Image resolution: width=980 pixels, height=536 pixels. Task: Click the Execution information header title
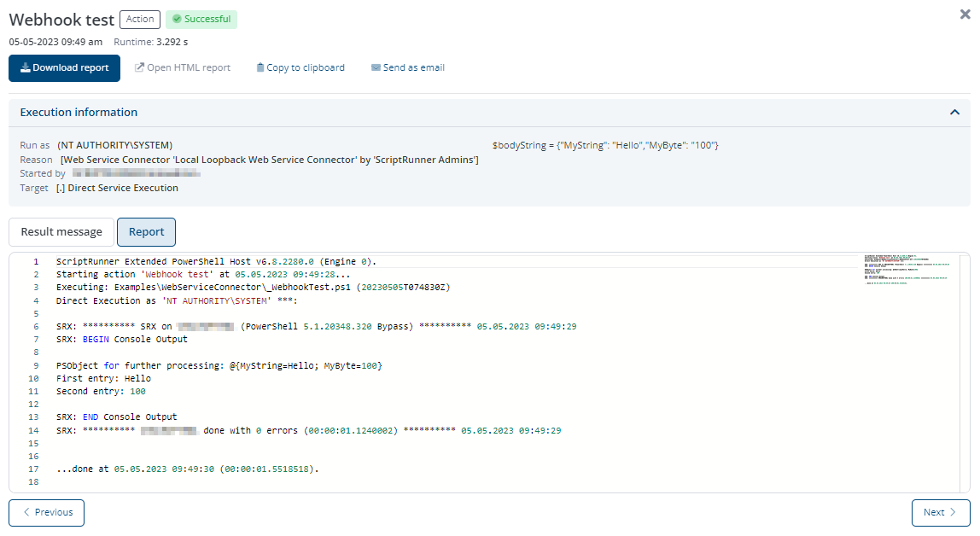pyautogui.click(x=79, y=113)
